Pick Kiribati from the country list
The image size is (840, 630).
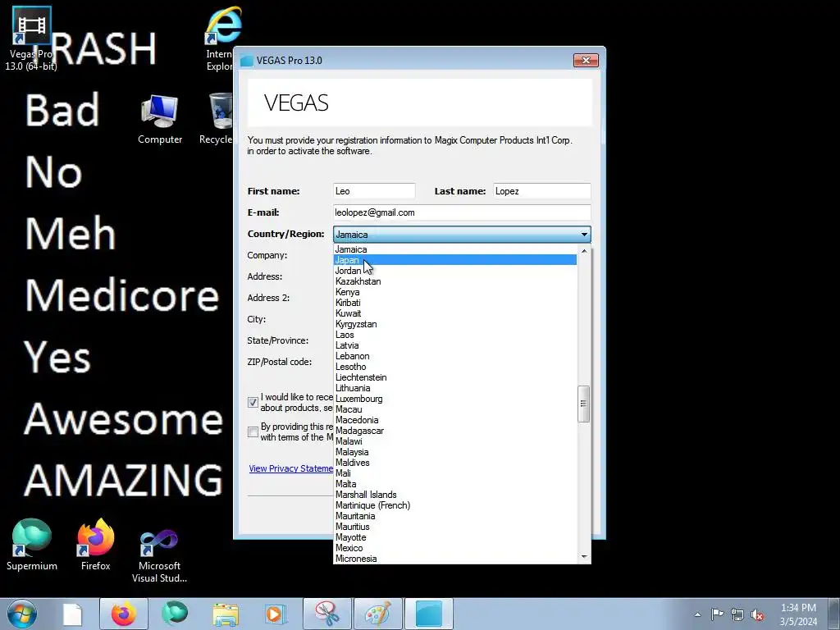[454, 303]
